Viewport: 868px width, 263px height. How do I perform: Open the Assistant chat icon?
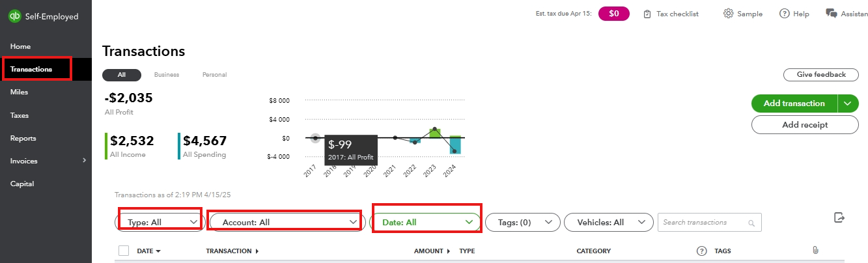(x=831, y=14)
